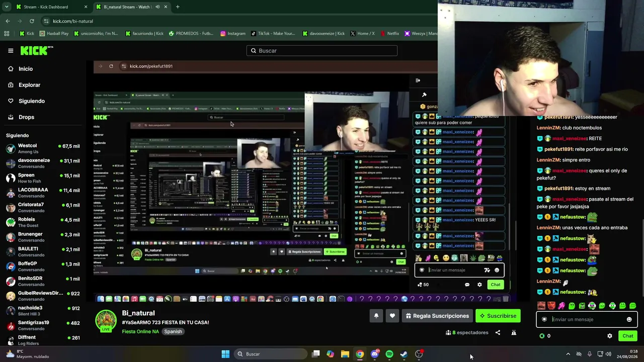644x362 pixels.
Task: Open Windows Start menu
Action: point(225,354)
